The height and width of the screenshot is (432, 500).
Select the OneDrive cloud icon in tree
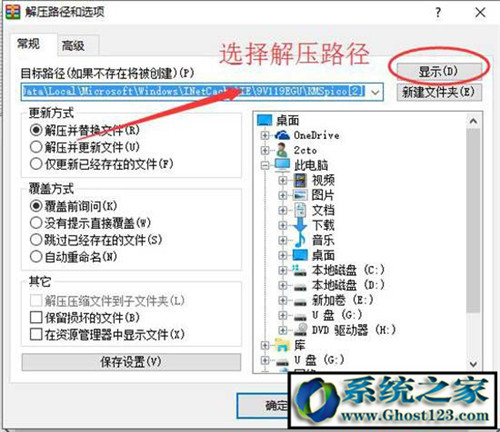pos(282,135)
